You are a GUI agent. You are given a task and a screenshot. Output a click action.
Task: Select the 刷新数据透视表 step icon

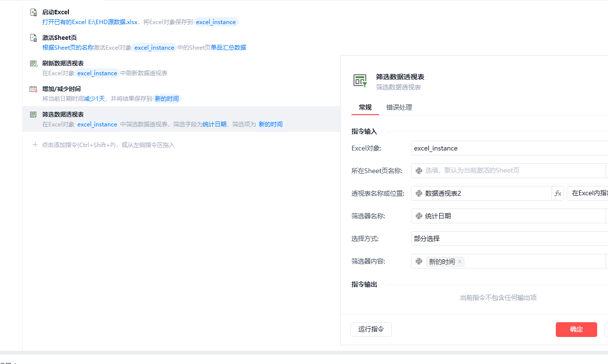click(33, 63)
